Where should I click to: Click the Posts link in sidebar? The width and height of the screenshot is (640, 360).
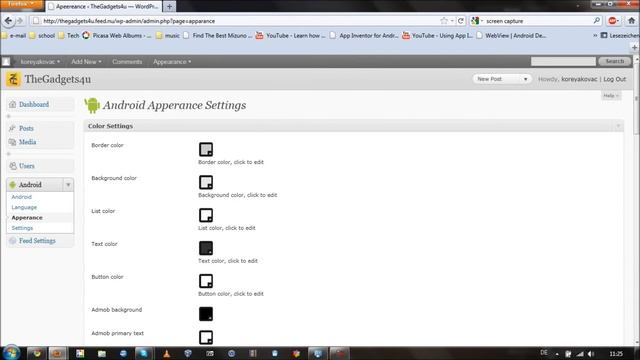tap(26, 128)
